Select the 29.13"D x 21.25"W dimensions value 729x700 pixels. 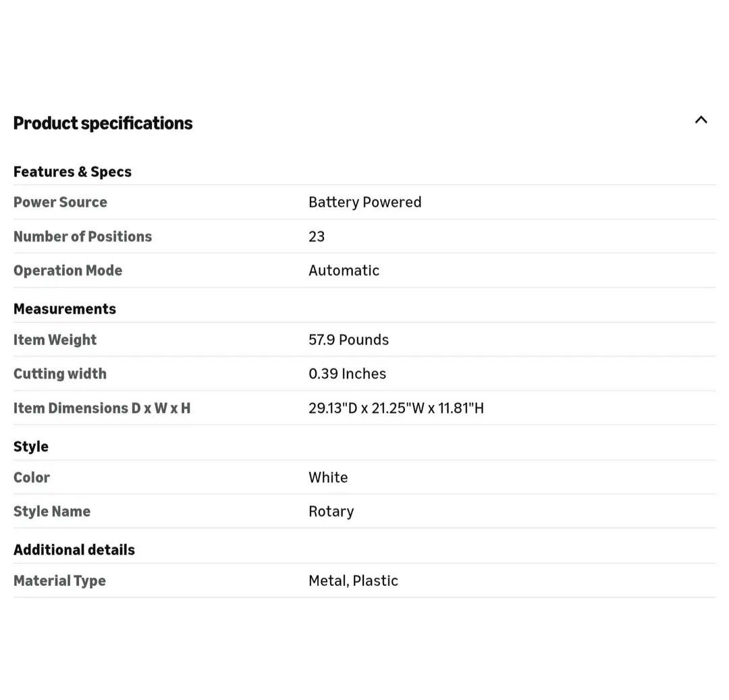coord(396,408)
